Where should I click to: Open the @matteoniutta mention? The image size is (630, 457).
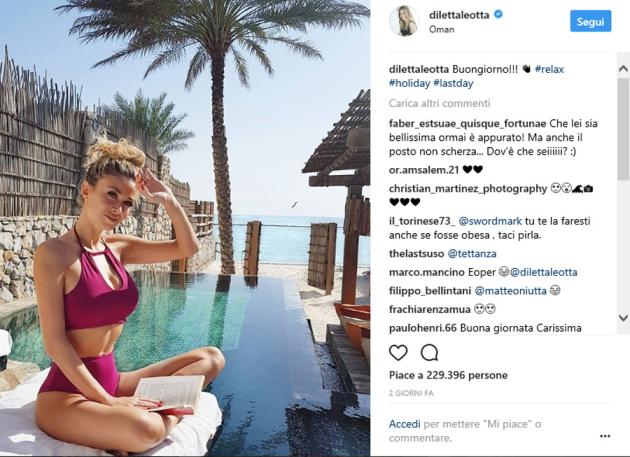[x=510, y=291]
